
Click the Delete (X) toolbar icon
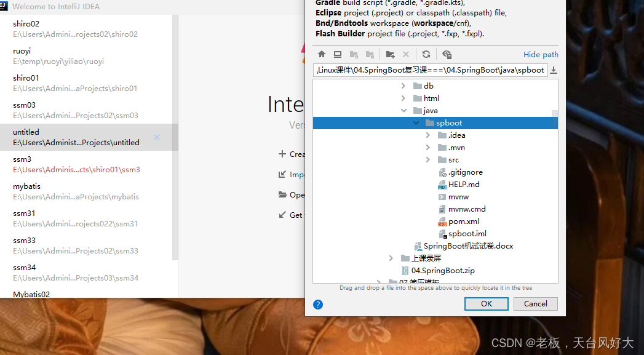[406, 54]
